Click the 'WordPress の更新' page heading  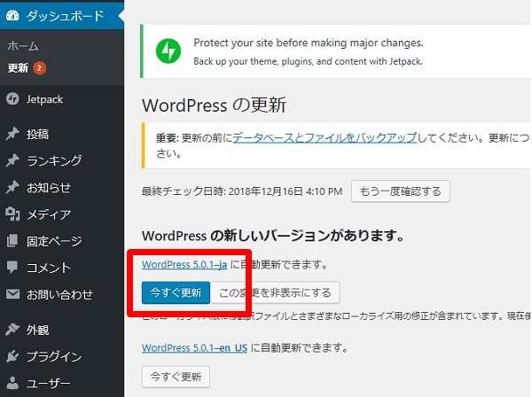coord(214,105)
